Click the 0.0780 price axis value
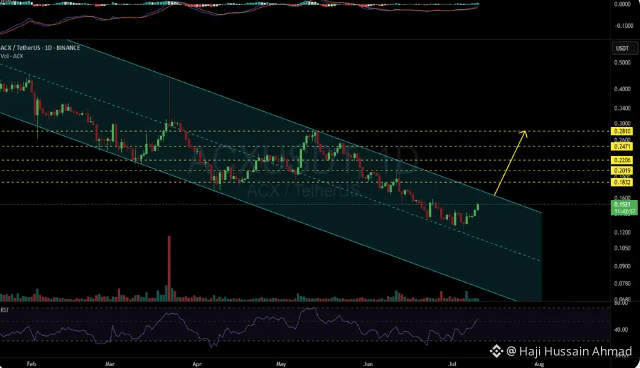 pos(622,283)
